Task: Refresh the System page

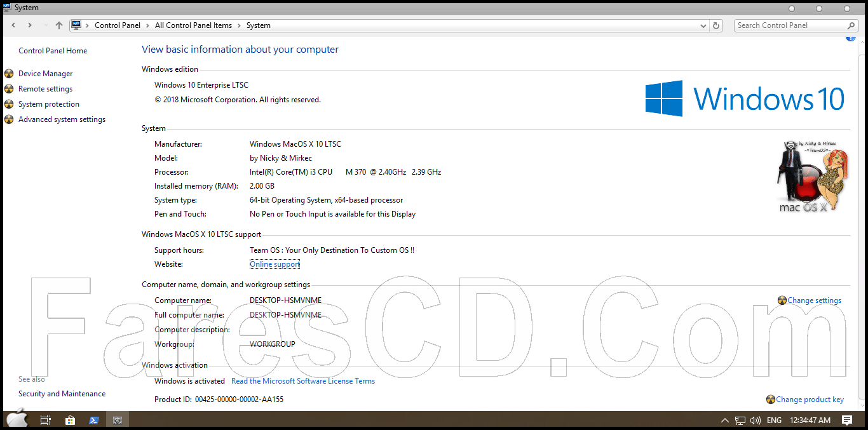Action: 717,25
